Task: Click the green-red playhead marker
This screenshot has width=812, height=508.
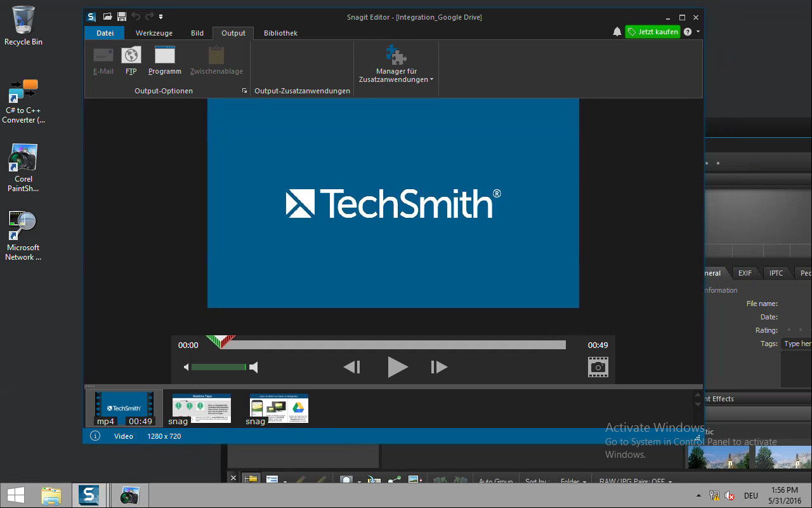Action: [x=221, y=342]
